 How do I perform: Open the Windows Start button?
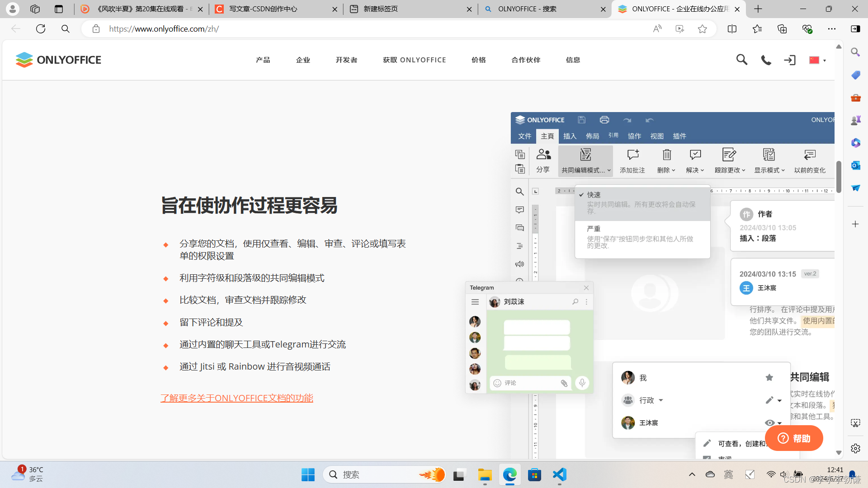coord(308,474)
